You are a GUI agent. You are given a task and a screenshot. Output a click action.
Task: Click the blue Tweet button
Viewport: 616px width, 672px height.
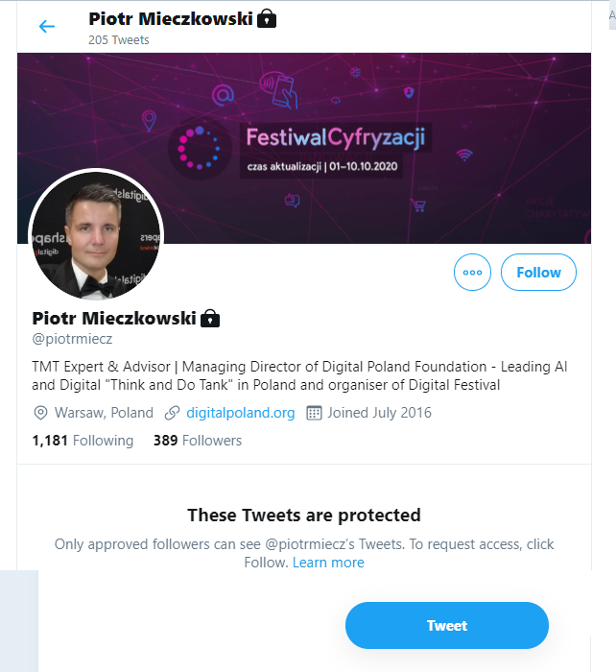point(446,626)
